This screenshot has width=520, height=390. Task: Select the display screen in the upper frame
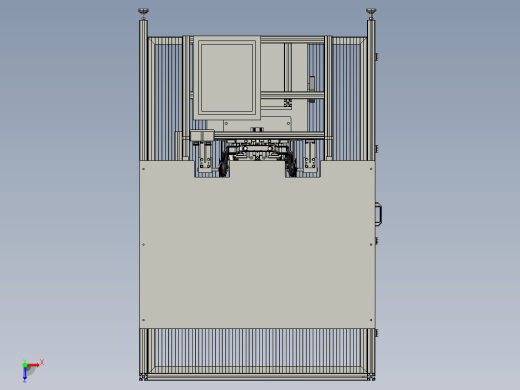click(227, 78)
